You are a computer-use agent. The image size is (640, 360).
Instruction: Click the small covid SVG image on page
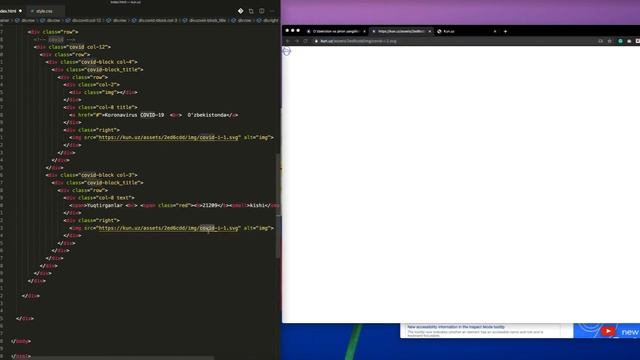[x=287, y=51]
